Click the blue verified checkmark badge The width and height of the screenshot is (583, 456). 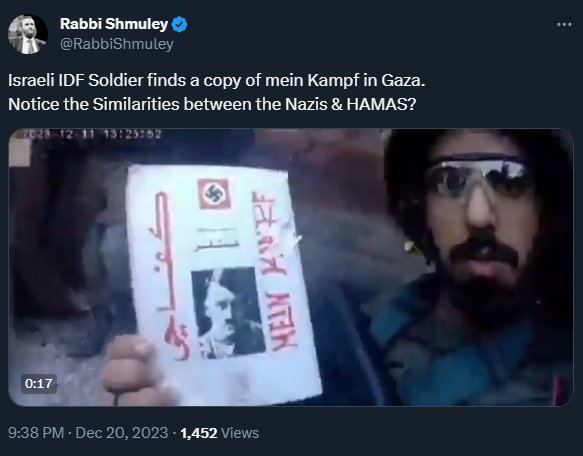[180, 25]
